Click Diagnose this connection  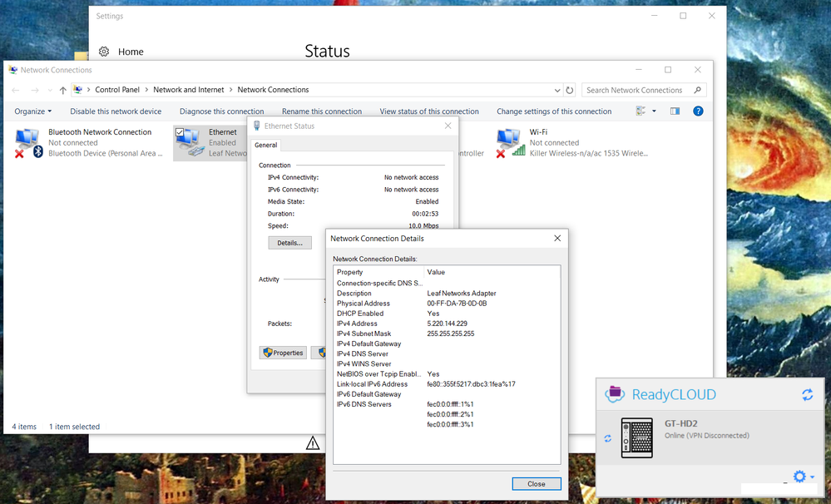(221, 111)
